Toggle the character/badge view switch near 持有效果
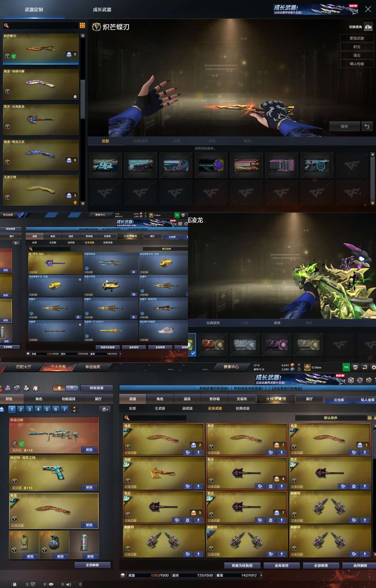This screenshot has width=376, height=588. (x=65, y=388)
